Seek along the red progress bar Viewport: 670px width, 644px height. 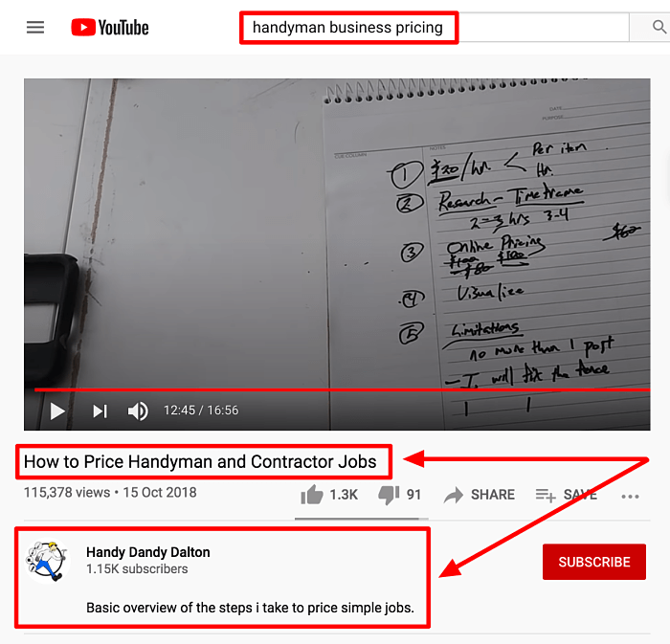[342, 389]
